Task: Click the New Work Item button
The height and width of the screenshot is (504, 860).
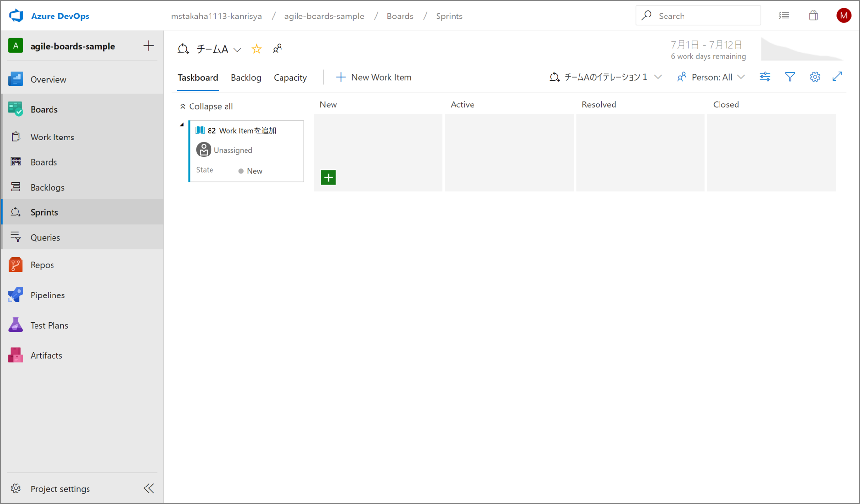Action: point(373,77)
